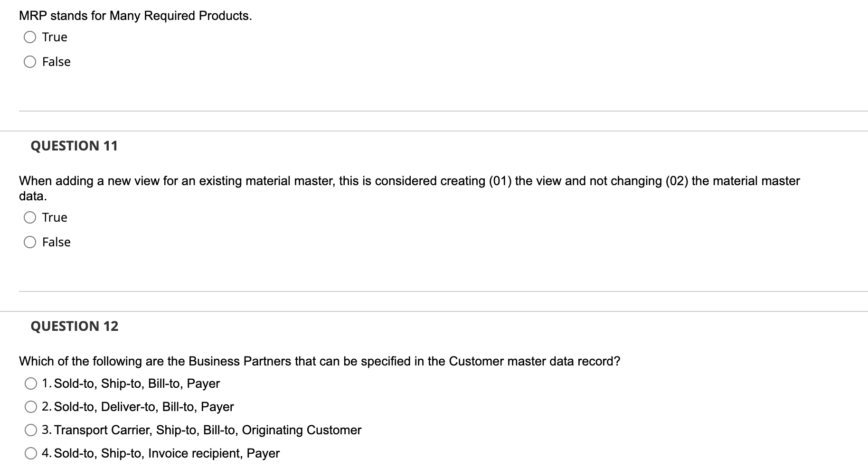Pick option 4 with Invoice recipient
The height and width of the screenshot is (468, 868).
[x=31, y=453]
